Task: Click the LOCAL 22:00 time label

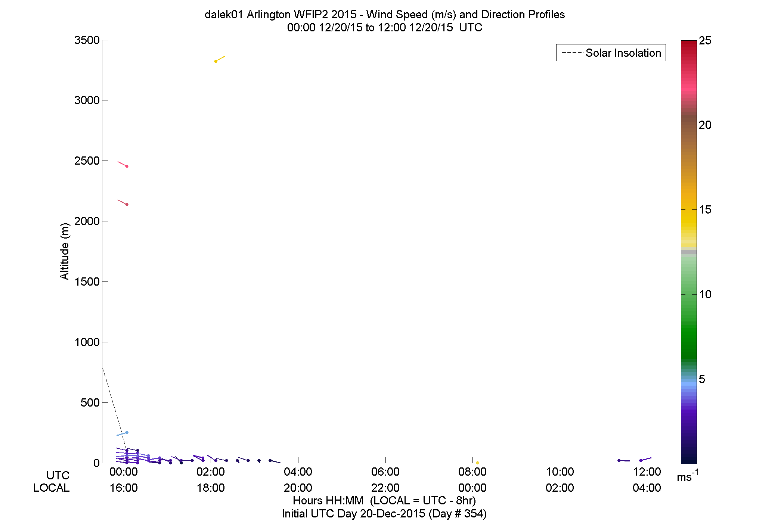Action: point(385,488)
